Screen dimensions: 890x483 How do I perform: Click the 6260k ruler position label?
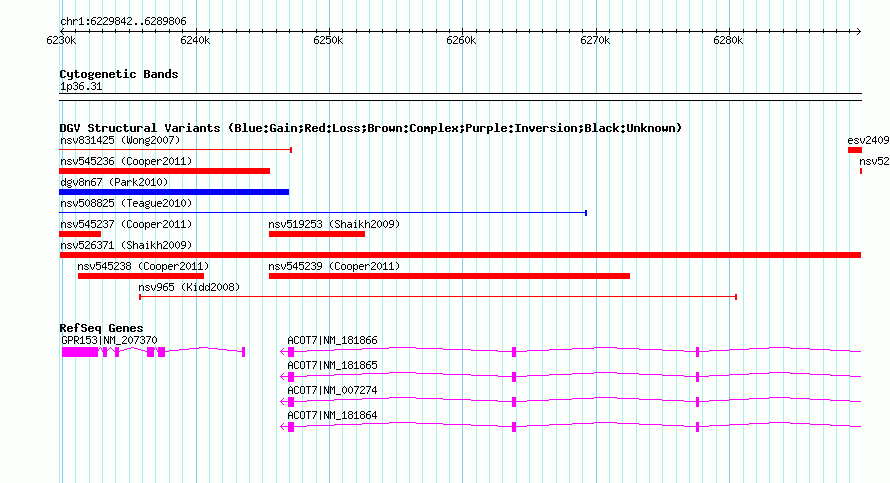(461, 40)
